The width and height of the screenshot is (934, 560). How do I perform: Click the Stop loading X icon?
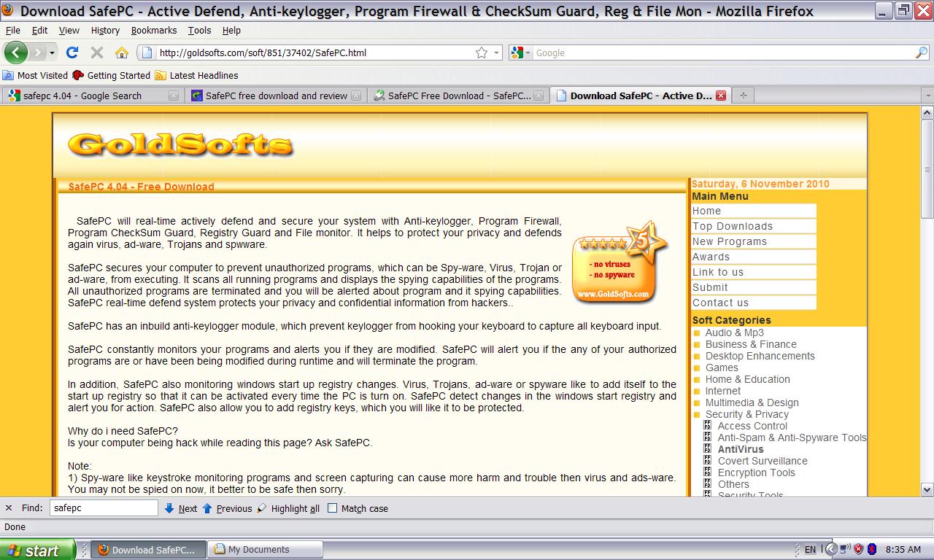pyautogui.click(x=96, y=52)
